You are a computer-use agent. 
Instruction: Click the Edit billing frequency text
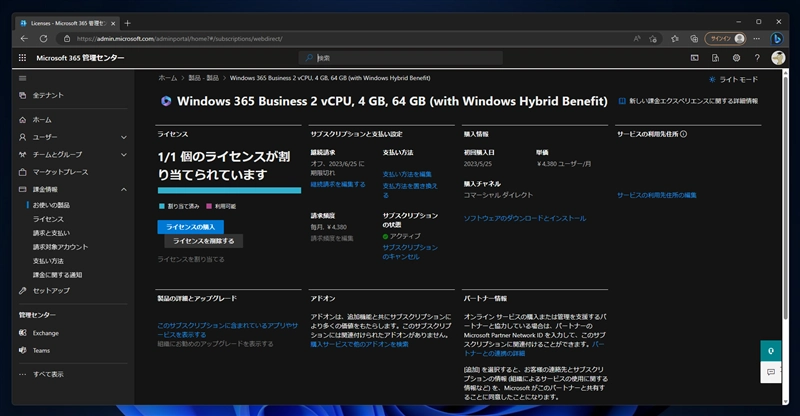click(x=332, y=238)
